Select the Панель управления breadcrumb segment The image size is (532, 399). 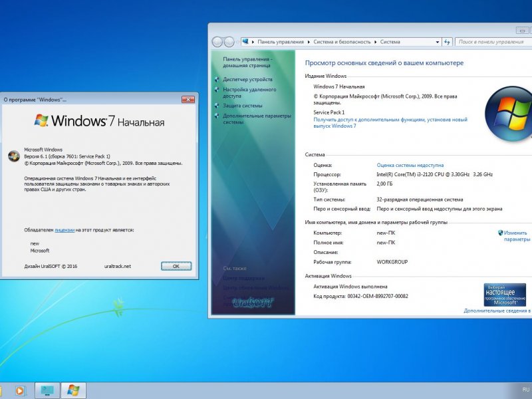[281, 42]
